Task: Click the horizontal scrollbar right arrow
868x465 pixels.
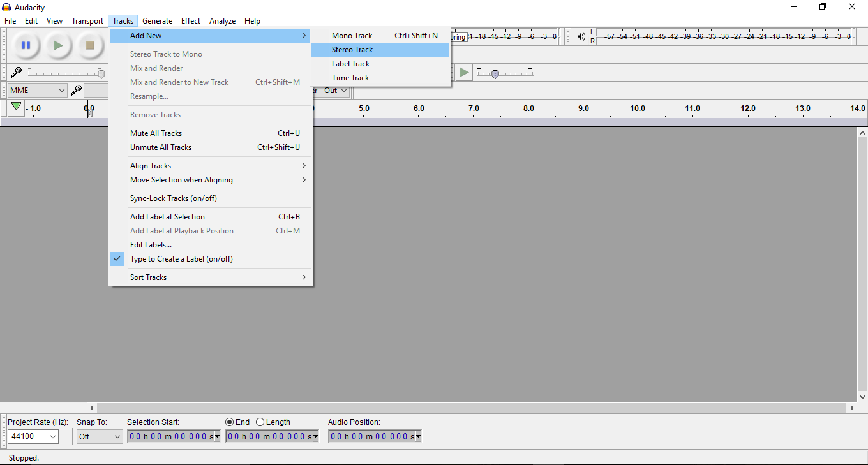Action: 852,408
